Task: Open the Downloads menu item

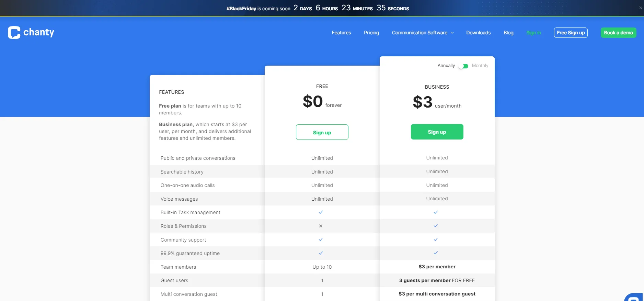Action: (x=478, y=33)
